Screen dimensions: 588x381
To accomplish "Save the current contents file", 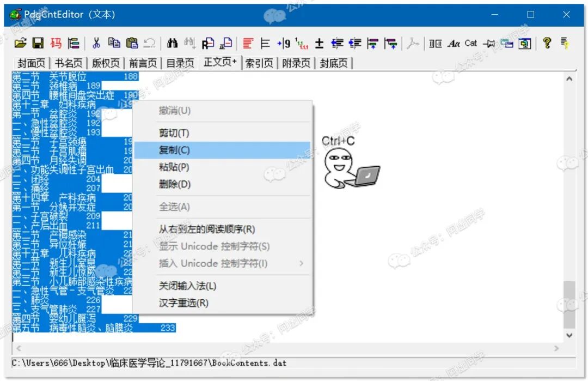I will tap(36, 43).
